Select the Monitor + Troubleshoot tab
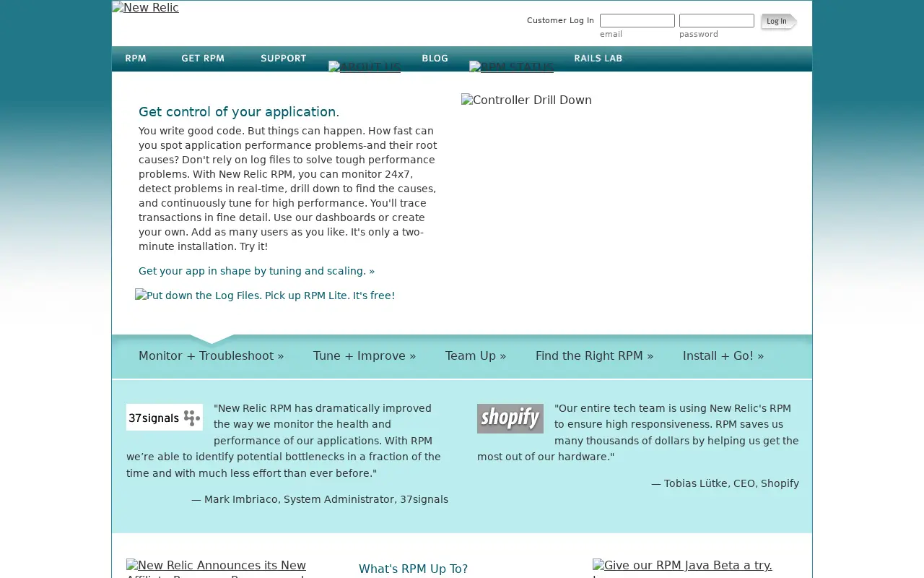924x578 pixels. [x=211, y=355]
